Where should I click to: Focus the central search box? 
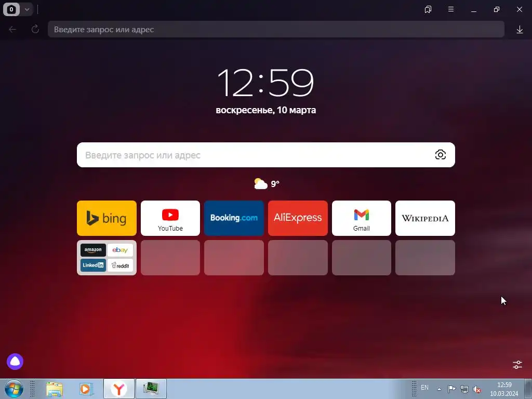265,155
